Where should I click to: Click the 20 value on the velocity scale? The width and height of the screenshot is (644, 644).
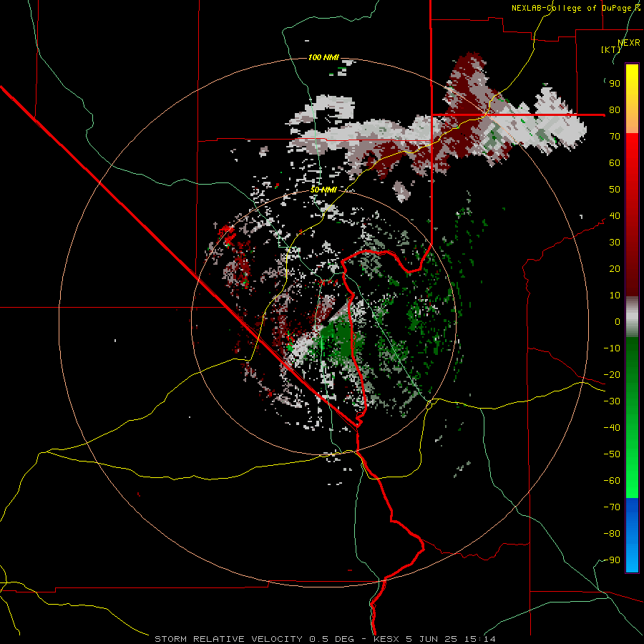[x=615, y=268]
